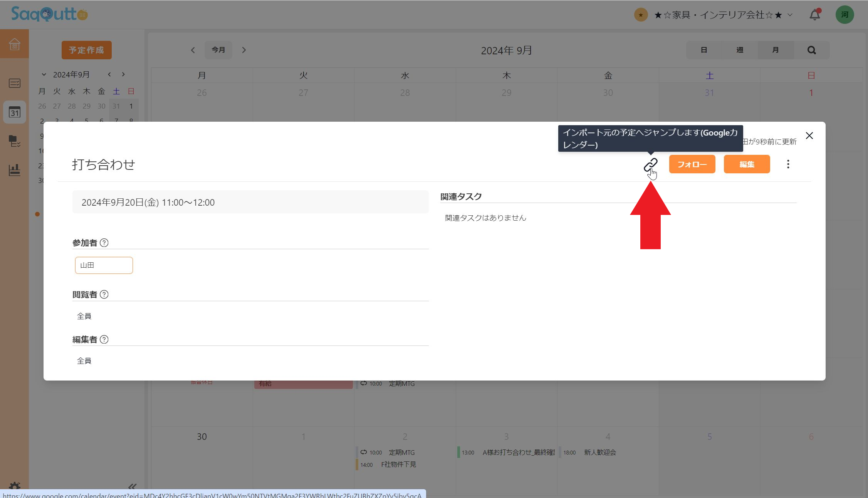Click the 編集 edit button

coord(746,164)
